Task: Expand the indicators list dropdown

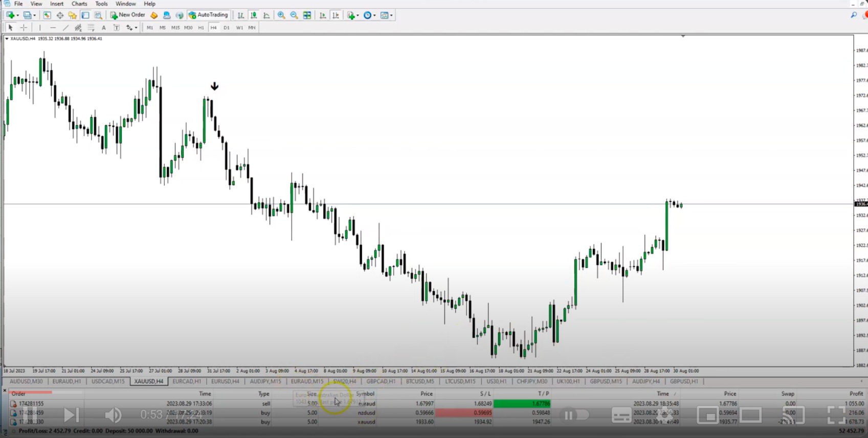Action: (352, 15)
